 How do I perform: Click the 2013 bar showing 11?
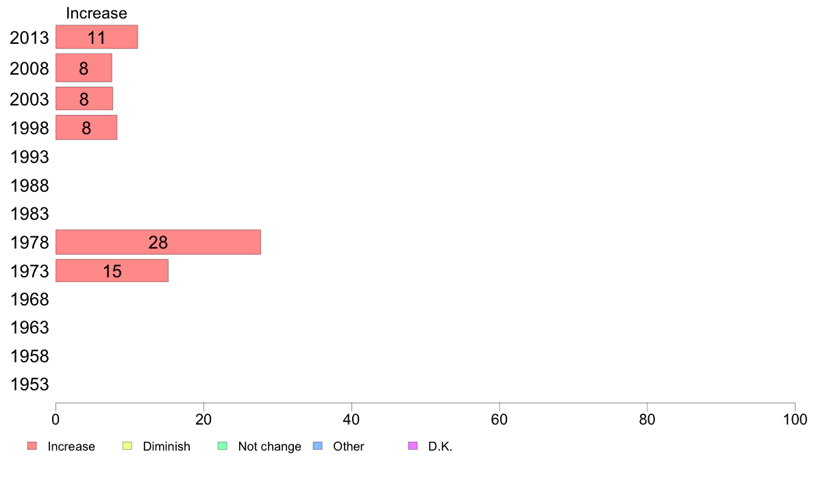click(97, 37)
